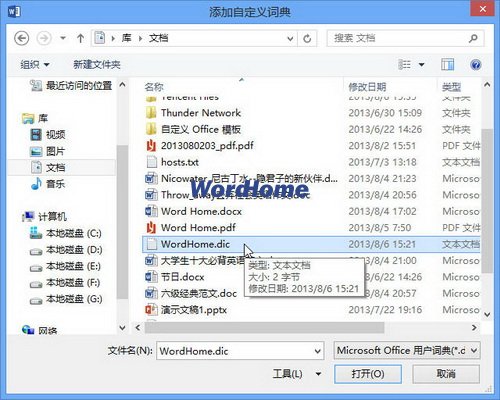Click the file list horizontal scrollbar thumb
The image size is (500, 400).
tap(264, 328)
